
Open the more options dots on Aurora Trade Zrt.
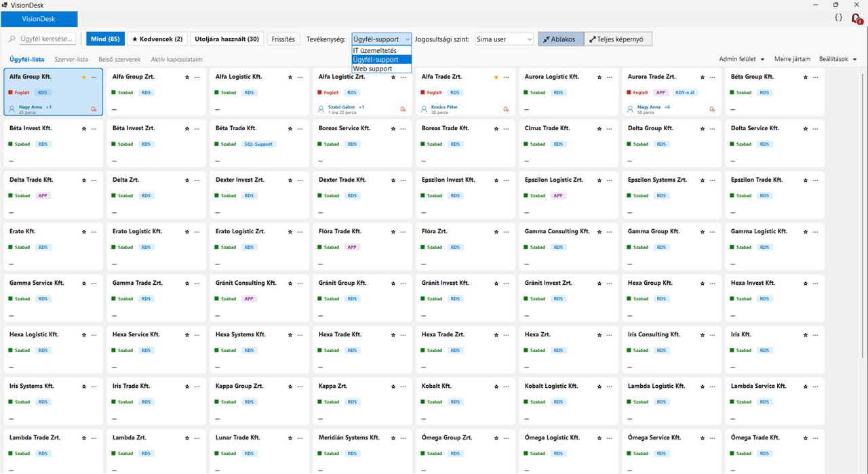click(x=712, y=77)
